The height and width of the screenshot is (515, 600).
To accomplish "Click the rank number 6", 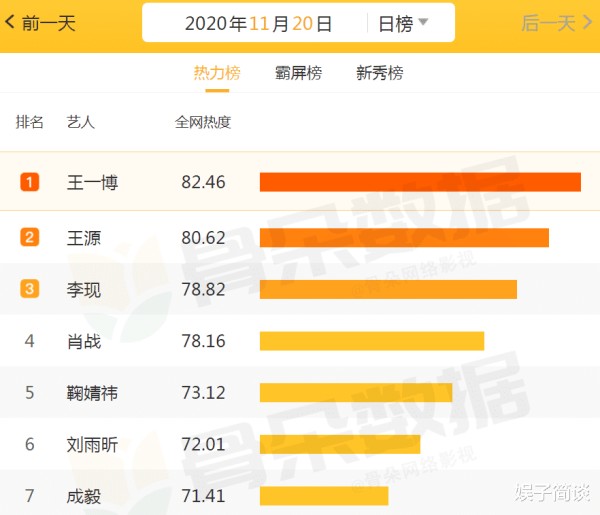I will click(x=29, y=444).
